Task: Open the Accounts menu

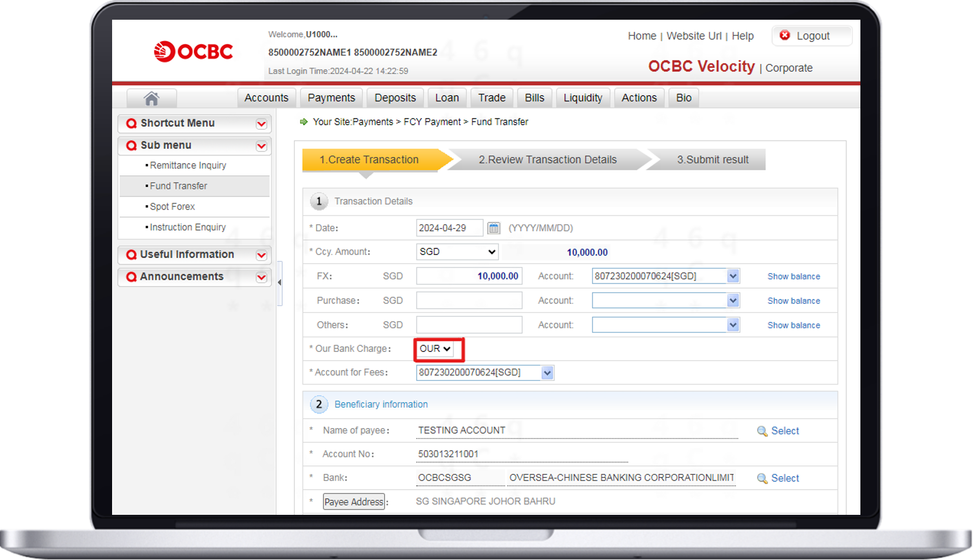Action: pyautogui.click(x=266, y=98)
